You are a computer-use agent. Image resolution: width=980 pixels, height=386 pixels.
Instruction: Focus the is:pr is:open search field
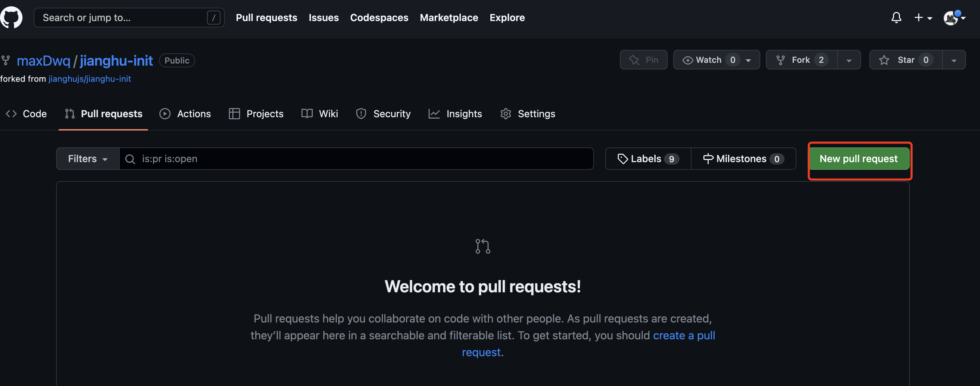(362, 159)
